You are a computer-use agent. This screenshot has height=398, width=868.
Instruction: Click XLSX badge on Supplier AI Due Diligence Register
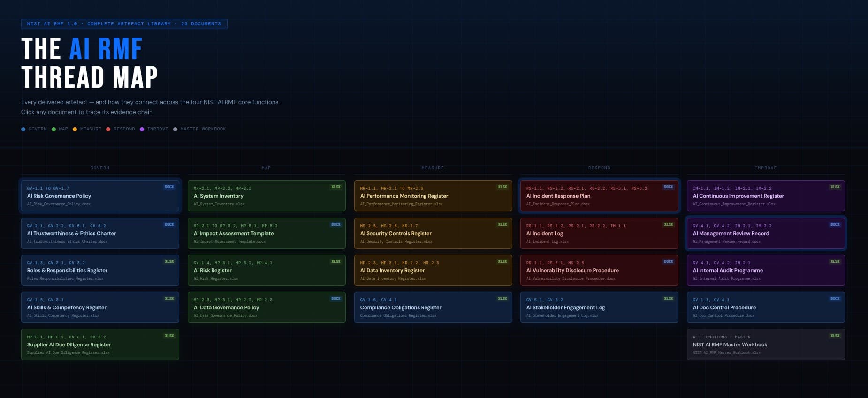pos(169,336)
